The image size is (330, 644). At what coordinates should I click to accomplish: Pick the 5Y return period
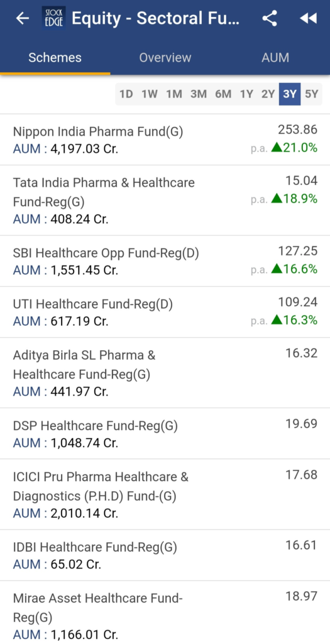[x=312, y=94]
